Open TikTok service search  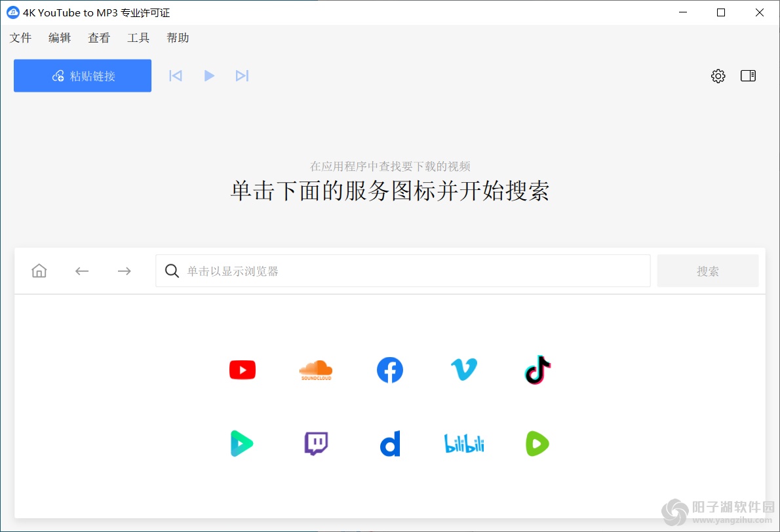537,370
